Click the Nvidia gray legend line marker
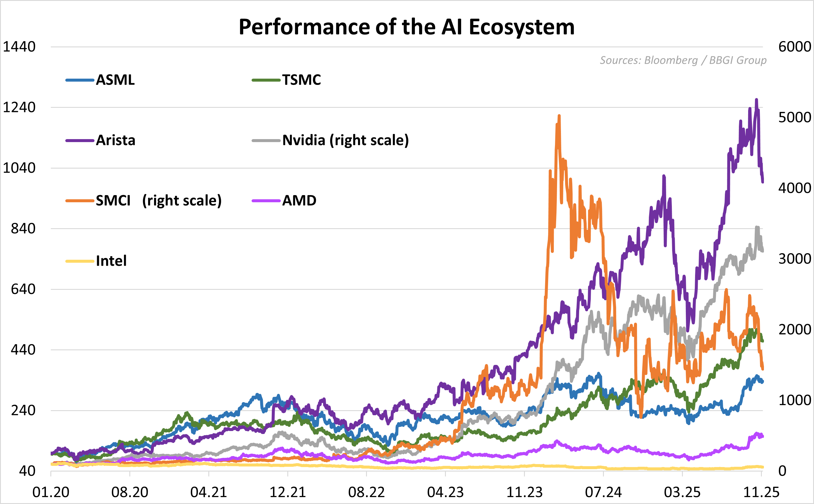The height and width of the screenshot is (504, 814). (x=266, y=141)
